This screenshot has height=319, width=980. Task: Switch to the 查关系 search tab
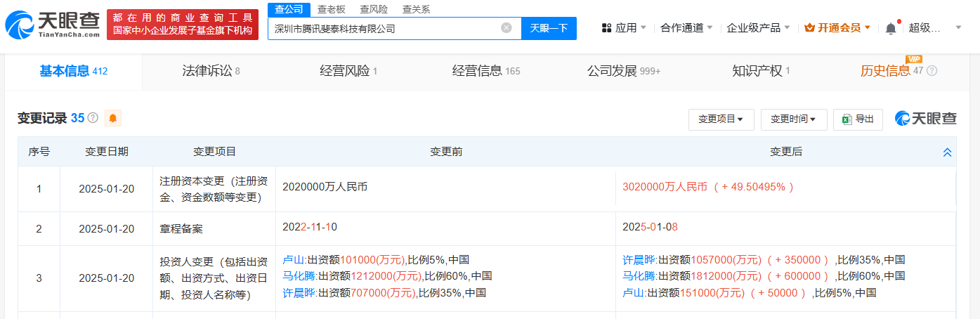(416, 9)
